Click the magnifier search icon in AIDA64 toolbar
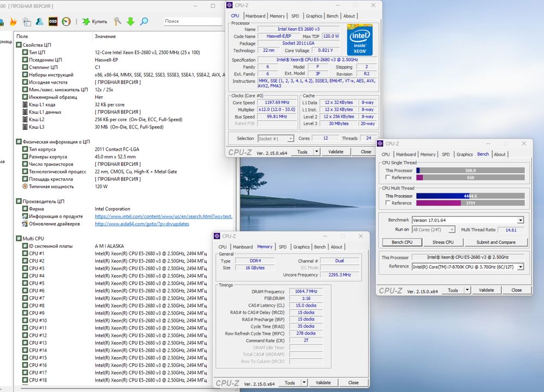 point(144,22)
